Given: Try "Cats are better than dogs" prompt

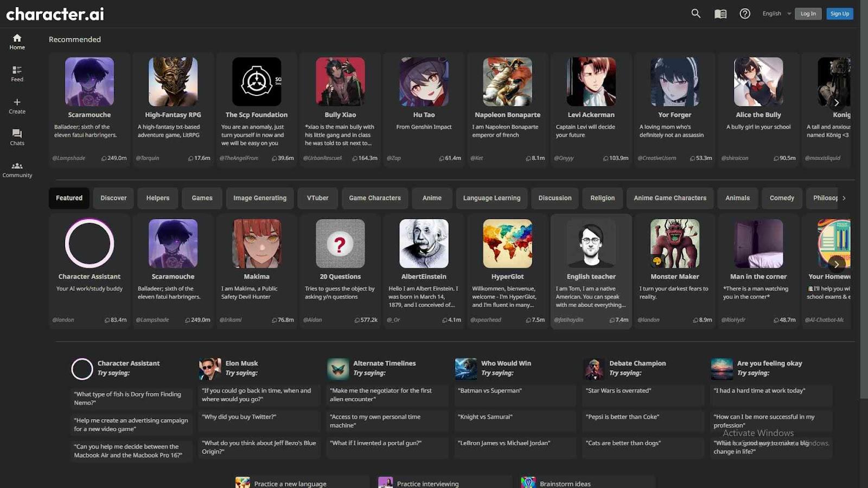Looking at the screenshot, I should point(643,447).
